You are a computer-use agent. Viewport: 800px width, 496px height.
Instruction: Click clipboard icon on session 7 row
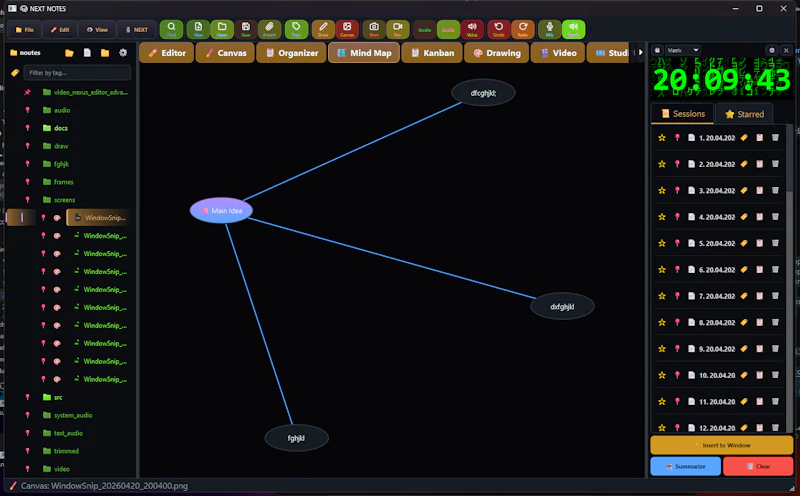pos(759,296)
